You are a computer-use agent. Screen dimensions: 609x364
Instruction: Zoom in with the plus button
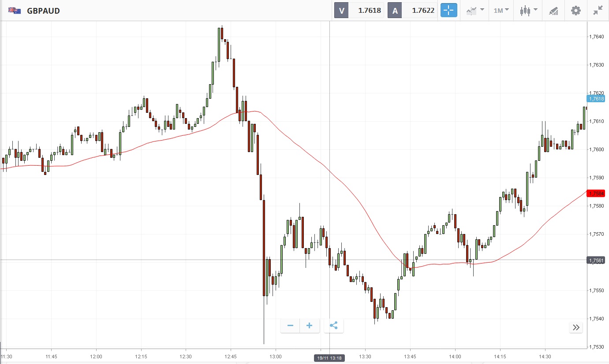[x=310, y=326]
